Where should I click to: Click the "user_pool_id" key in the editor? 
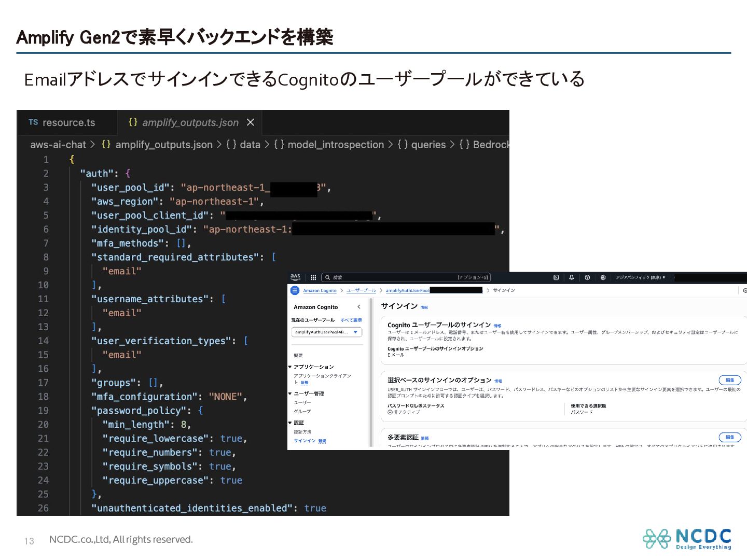[x=131, y=188]
